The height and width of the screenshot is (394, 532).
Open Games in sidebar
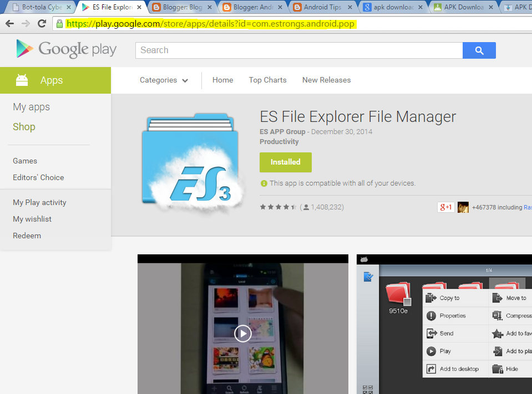coord(25,161)
